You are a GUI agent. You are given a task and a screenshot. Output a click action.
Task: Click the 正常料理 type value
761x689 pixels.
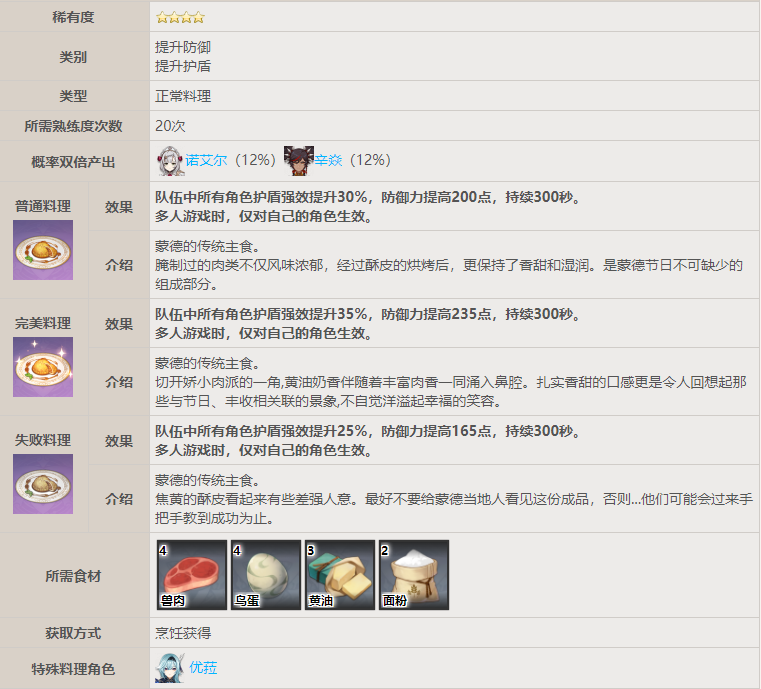pos(183,96)
